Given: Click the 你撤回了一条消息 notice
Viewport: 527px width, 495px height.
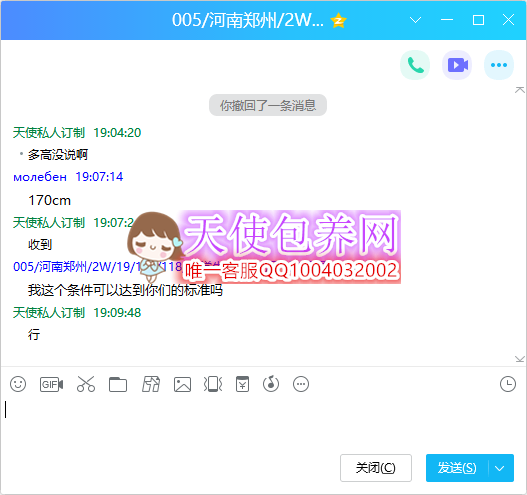Looking at the screenshot, I should (268, 105).
